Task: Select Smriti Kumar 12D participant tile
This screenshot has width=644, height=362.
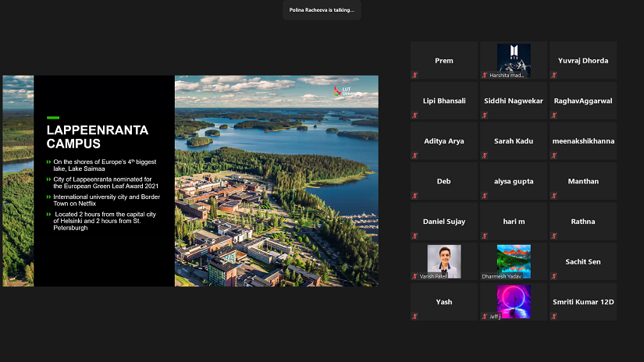Action: coord(582,302)
